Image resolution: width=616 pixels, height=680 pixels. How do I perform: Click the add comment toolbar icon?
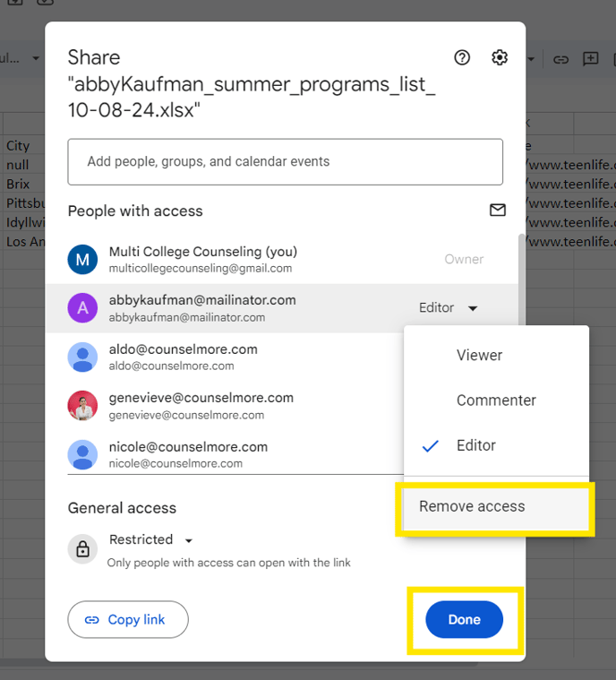(x=591, y=59)
